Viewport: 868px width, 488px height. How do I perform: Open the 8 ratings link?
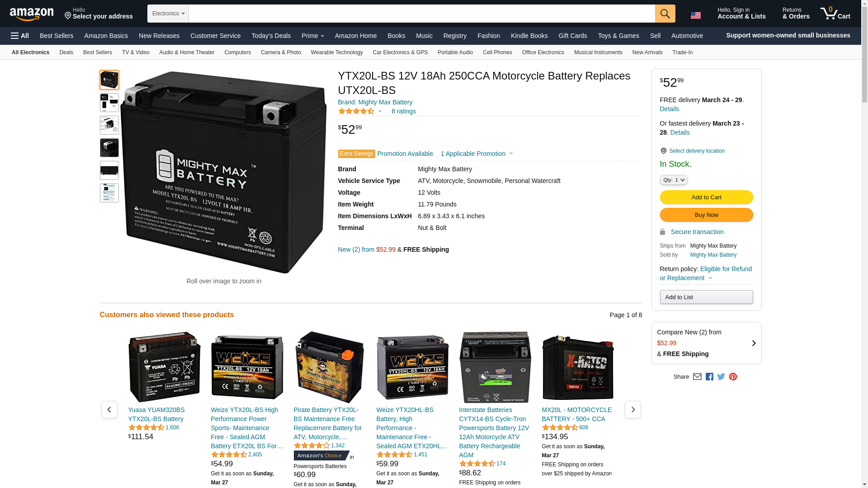click(404, 111)
